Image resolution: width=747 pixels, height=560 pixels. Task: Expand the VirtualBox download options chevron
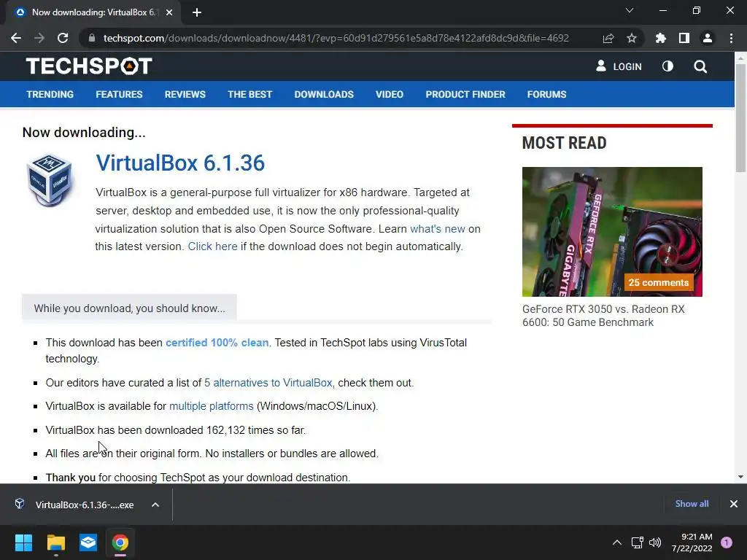tap(155, 505)
